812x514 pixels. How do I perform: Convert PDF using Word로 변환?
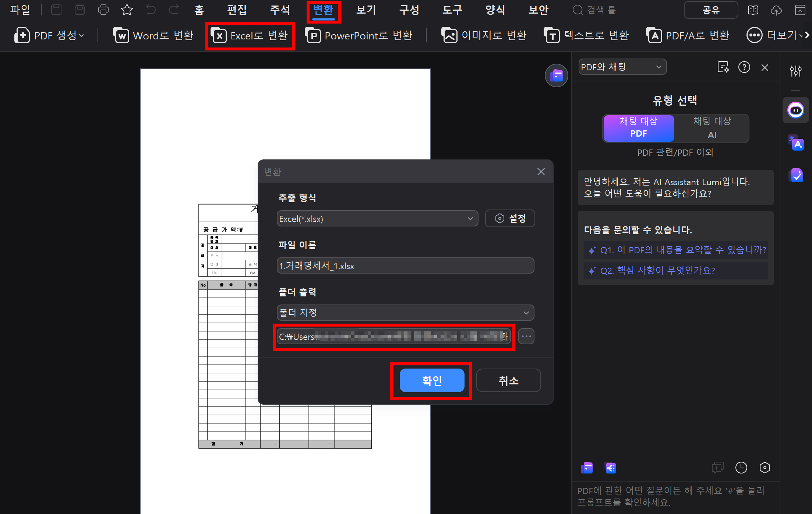pos(153,35)
